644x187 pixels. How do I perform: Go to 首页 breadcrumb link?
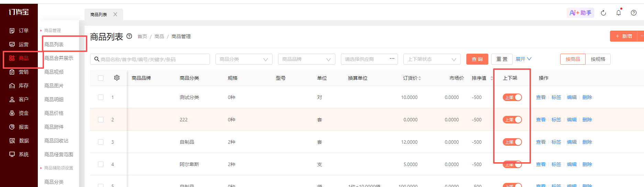pos(142,36)
